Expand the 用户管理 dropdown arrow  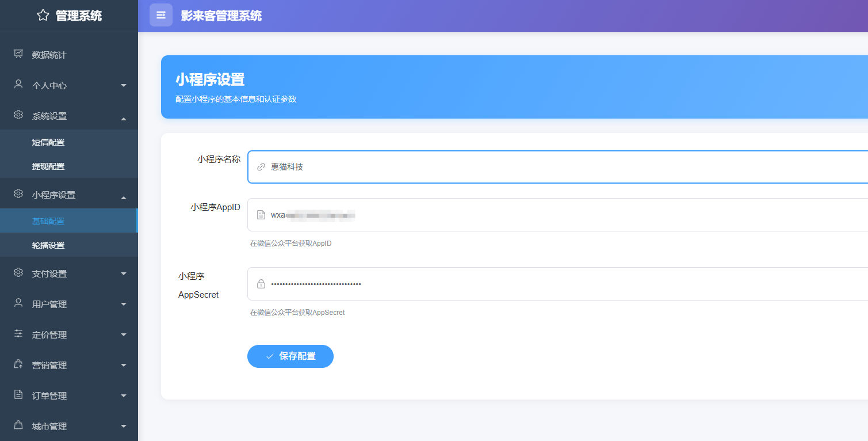(x=124, y=304)
